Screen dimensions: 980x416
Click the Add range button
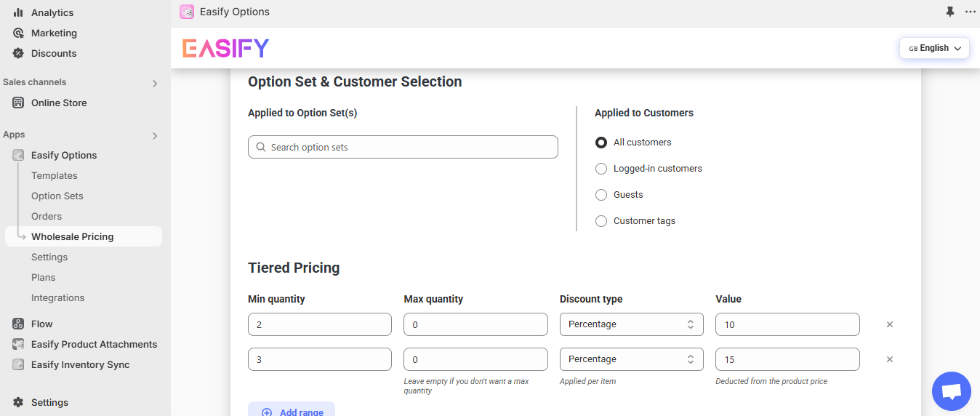pos(292,411)
